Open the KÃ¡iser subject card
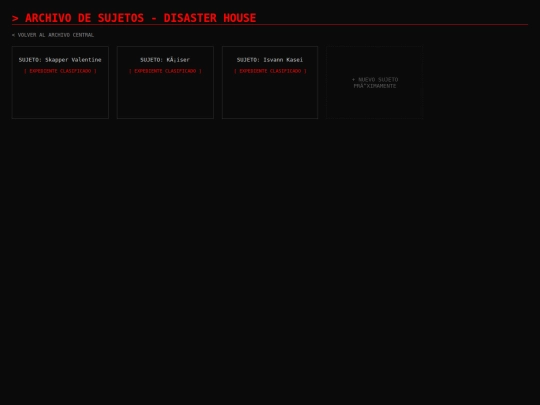 pos(165,82)
